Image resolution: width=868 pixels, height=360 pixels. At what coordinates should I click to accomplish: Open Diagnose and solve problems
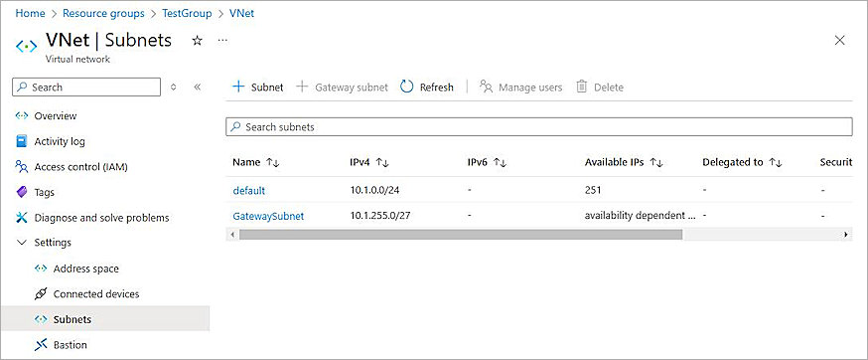tap(101, 218)
